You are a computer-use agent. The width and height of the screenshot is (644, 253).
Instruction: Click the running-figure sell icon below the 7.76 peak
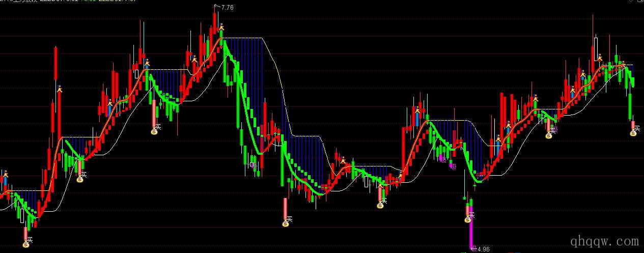point(221,26)
